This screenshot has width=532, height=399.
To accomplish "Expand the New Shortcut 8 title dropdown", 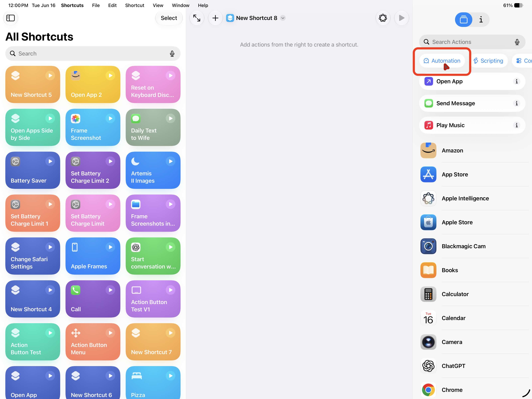I will pyautogui.click(x=283, y=18).
